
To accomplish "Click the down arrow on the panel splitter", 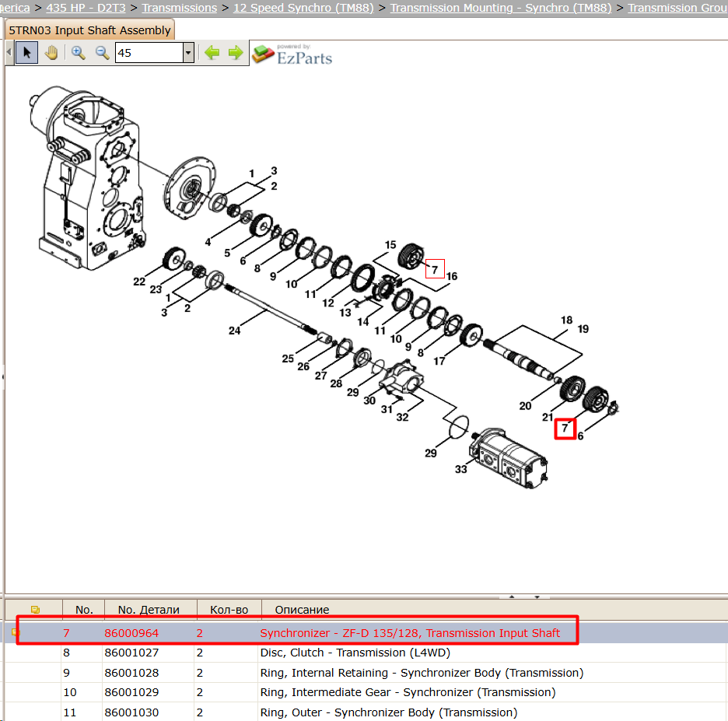I will click(x=537, y=597).
